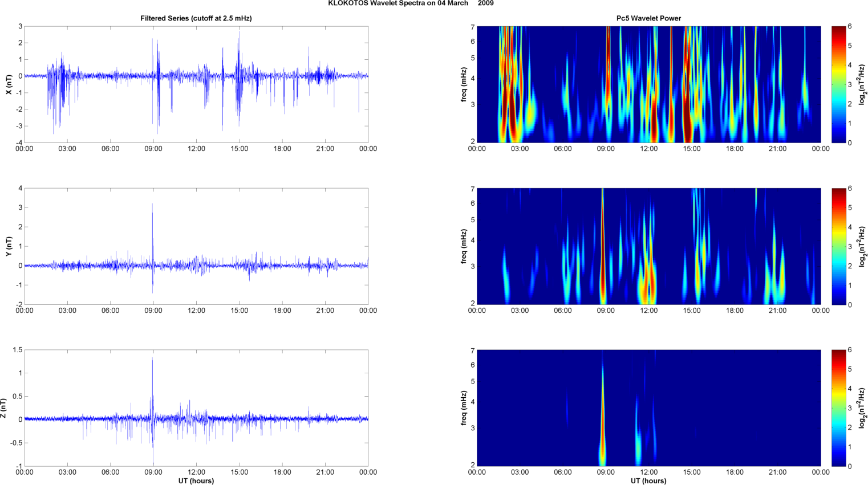Viewport: 868px width, 485px height.
Task: Click log2(nT²/Hz) label of the X spectrogram colorbar
Action: pyautogui.click(x=863, y=84)
